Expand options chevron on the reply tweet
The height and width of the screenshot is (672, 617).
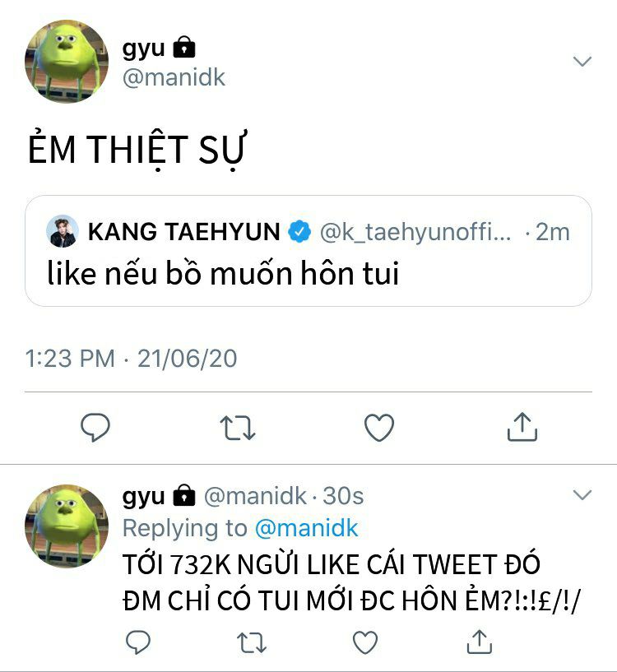click(x=582, y=494)
